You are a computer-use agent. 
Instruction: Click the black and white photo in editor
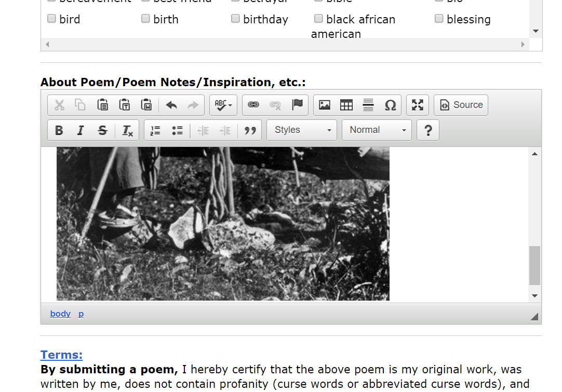point(223,224)
